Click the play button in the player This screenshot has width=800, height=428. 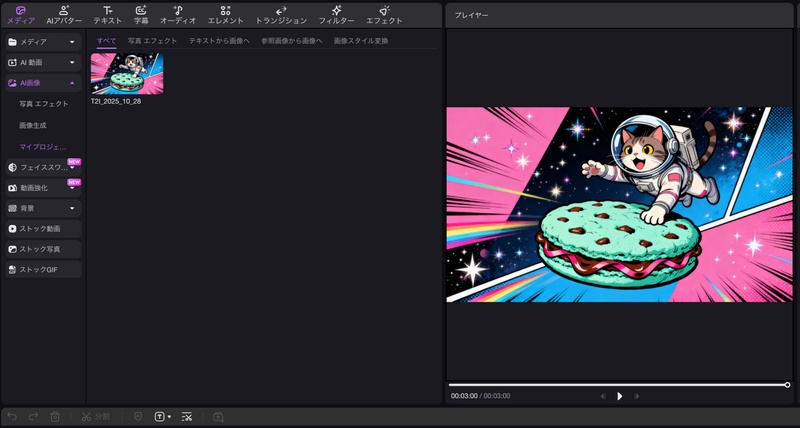(x=619, y=396)
